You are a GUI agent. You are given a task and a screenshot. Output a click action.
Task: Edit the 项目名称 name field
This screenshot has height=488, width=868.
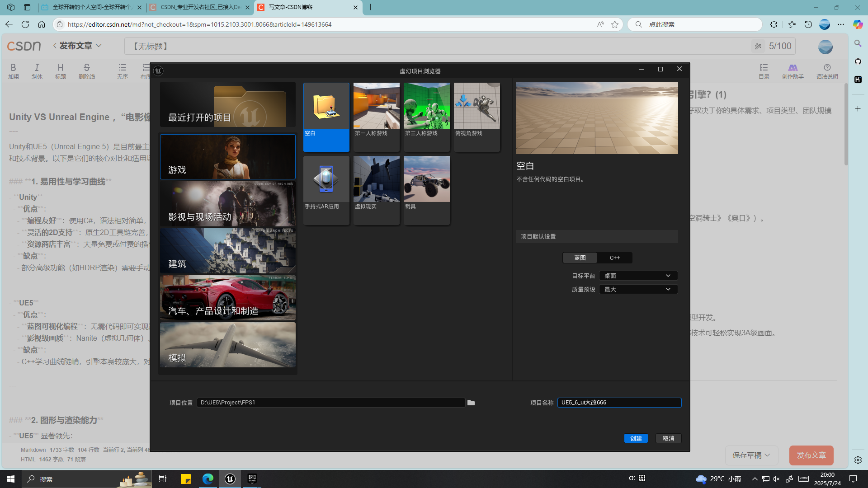619,403
